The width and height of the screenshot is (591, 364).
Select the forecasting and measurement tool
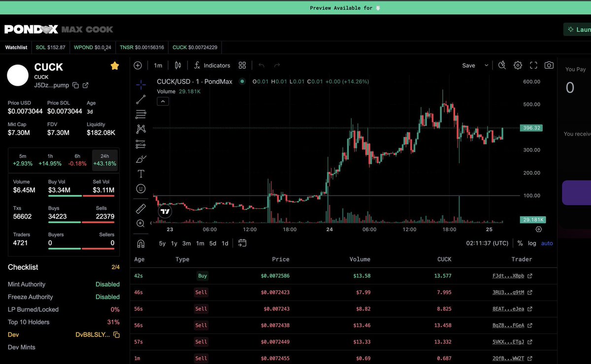[x=140, y=144]
